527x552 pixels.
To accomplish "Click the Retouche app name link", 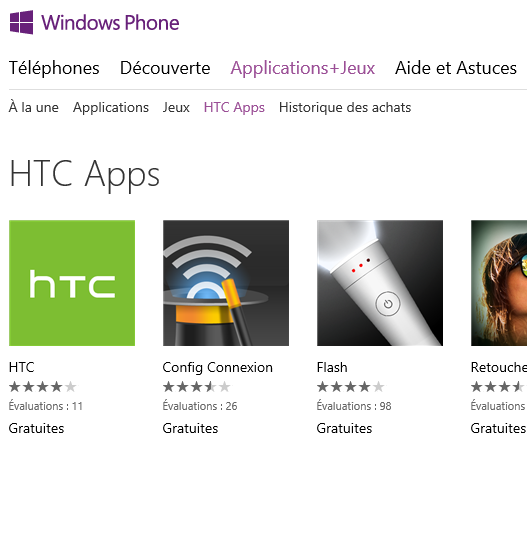I will (x=499, y=367).
